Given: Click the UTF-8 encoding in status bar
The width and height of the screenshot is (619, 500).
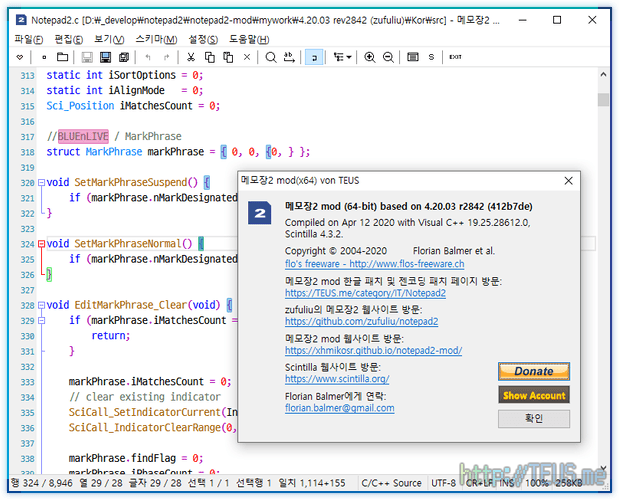Looking at the screenshot, I should [x=443, y=483].
